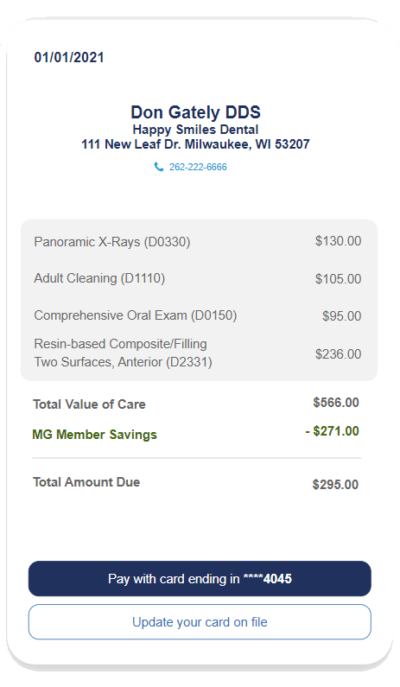This screenshot has width=400, height=687.
Task: Click the $295.00 total amount due
Action: coord(336,485)
